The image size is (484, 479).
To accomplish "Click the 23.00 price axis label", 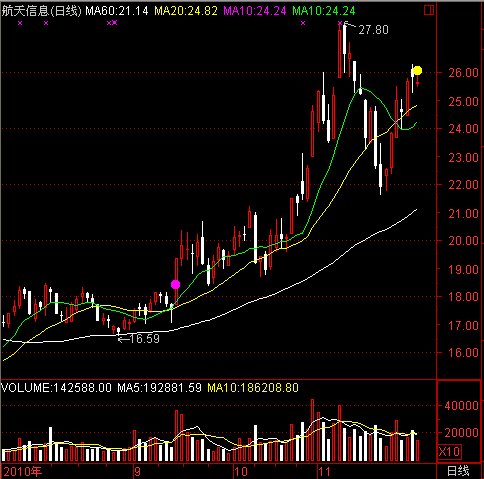I will click(463, 157).
